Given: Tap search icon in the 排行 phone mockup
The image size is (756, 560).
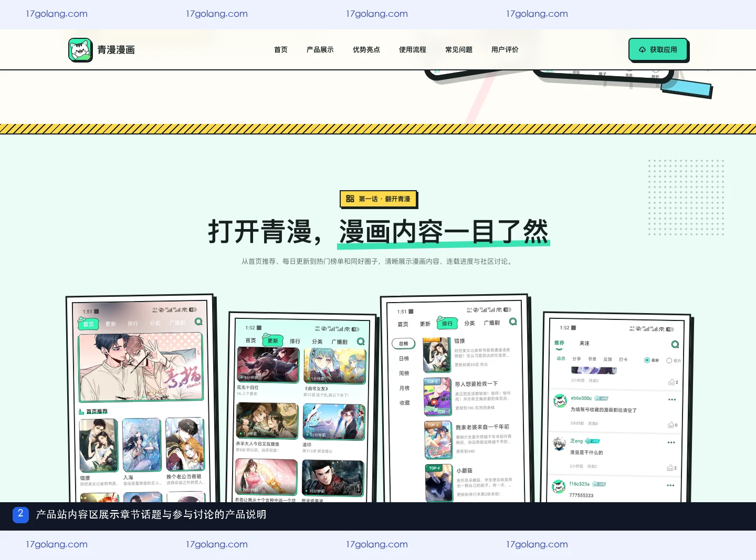Looking at the screenshot, I should point(513,322).
